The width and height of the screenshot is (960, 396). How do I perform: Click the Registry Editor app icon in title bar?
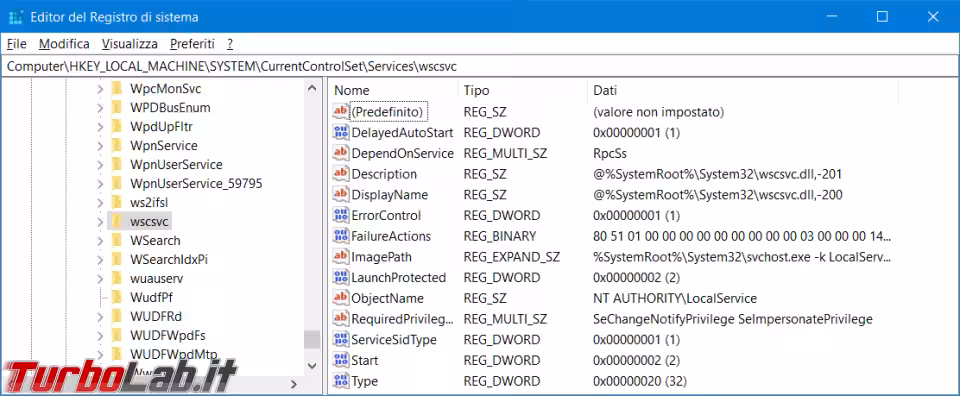pos(17,17)
